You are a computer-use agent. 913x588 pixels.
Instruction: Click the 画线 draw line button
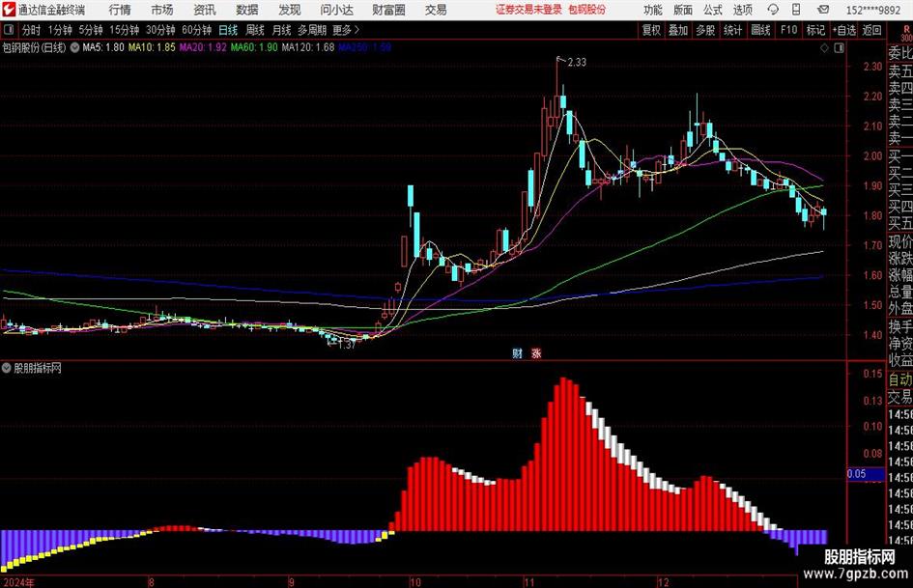point(760,30)
